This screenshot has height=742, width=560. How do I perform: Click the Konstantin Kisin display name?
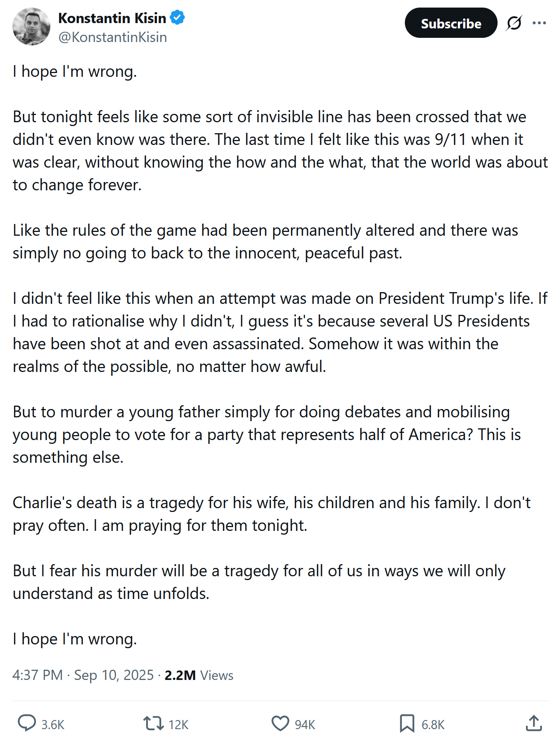[112, 18]
